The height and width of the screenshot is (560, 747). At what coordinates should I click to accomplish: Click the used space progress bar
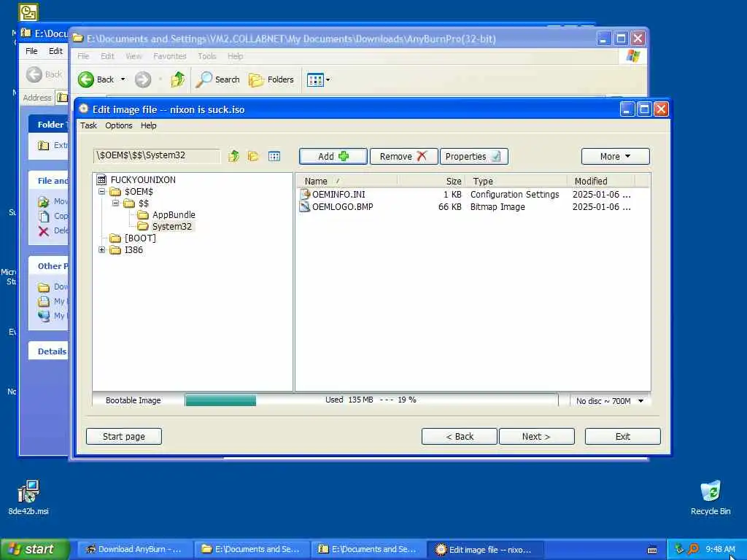pos(371,400)
